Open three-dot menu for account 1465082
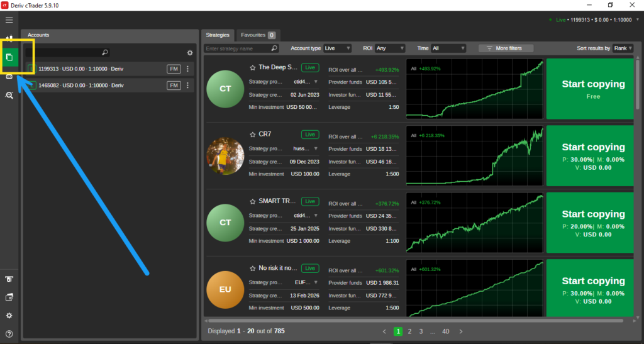Screen dimensions: 644x344 pos(187,86)
